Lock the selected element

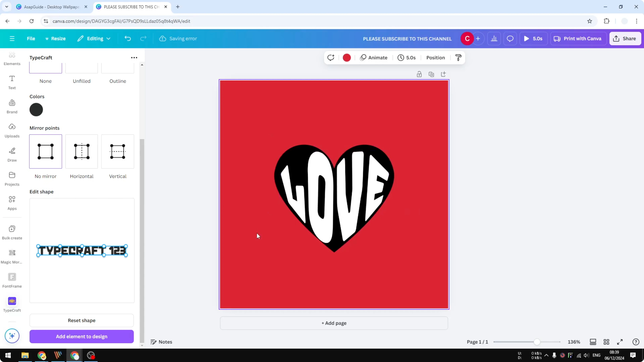click(419, 74)
